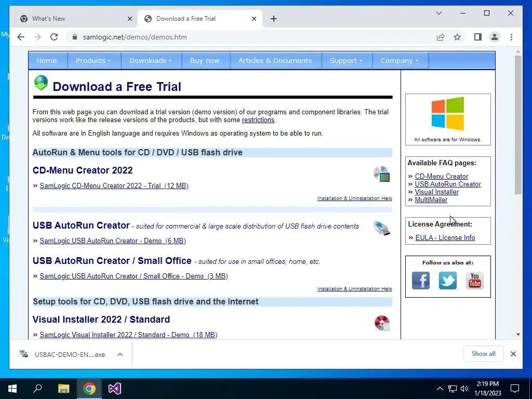Open the Windows Start menu
Screen dimensions: 532x399
coord(12,389)
